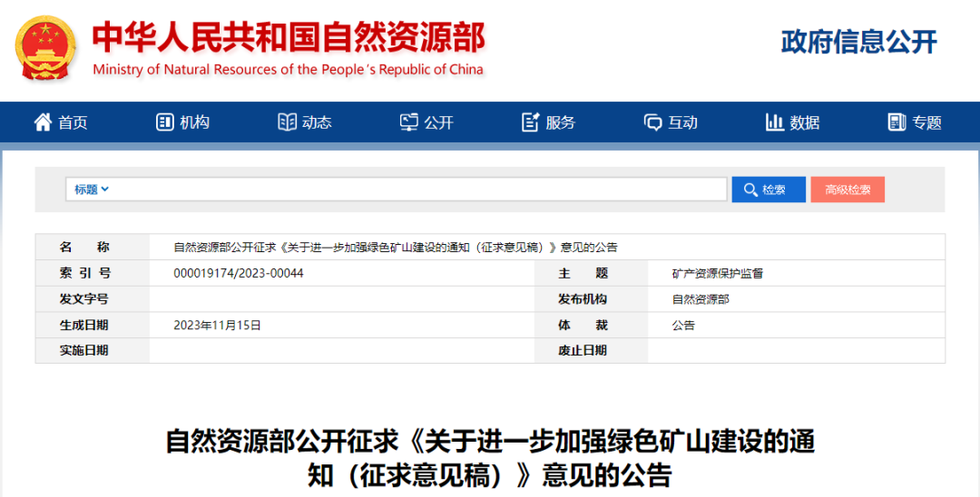Click the 中华人民共和国自然资源部 site title
Screen dimensions: 980x497
click(x=289, y=37)
